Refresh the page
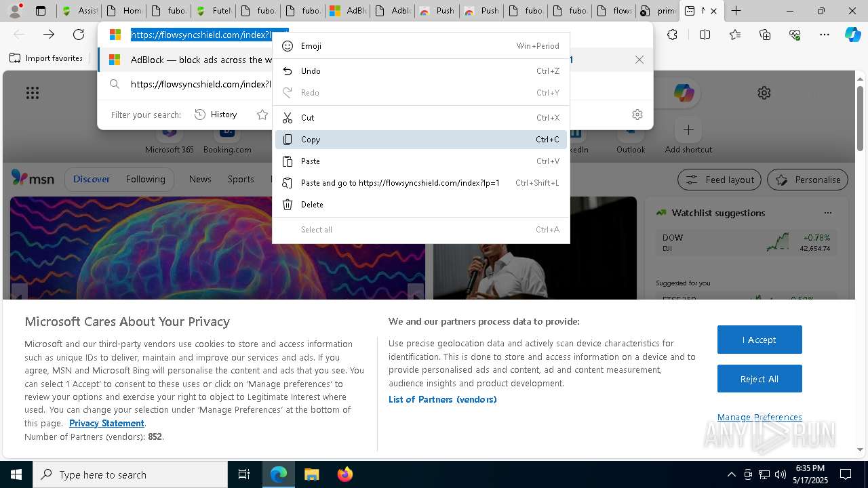Screen dimensions: 868x488 point(79,35)
